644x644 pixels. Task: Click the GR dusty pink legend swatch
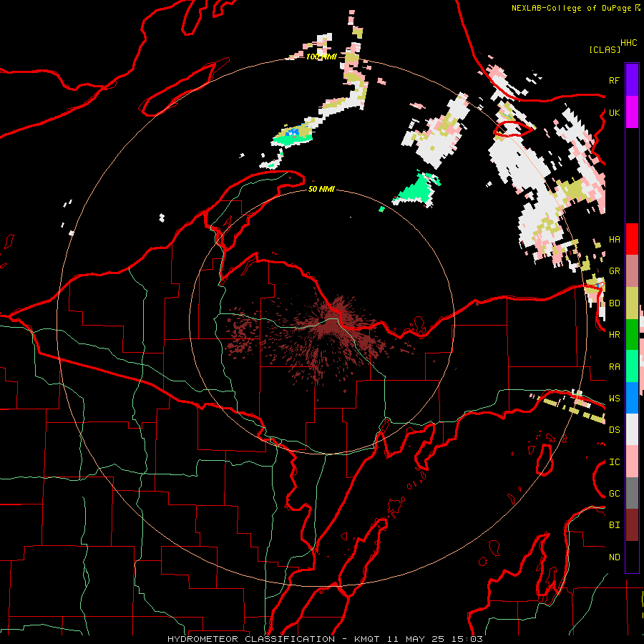point(632,270)
